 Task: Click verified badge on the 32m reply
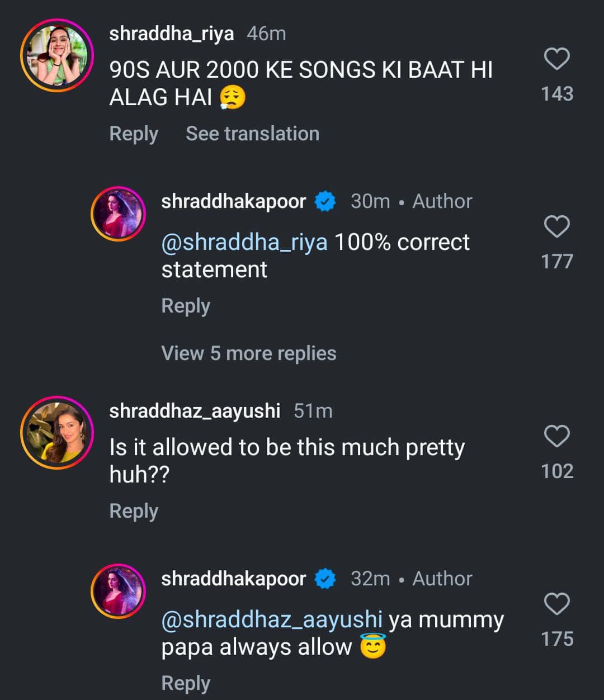click(325, 579)
